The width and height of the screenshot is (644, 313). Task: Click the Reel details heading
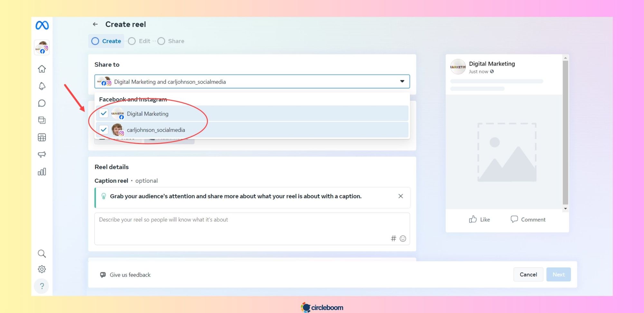coord(111,167)
